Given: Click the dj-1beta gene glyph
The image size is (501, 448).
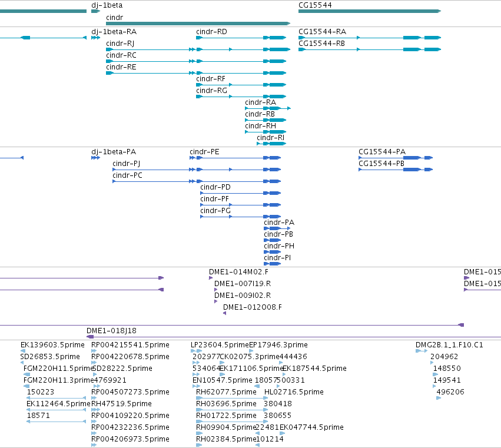Looking at the screenshot, I should click(95, 11).
